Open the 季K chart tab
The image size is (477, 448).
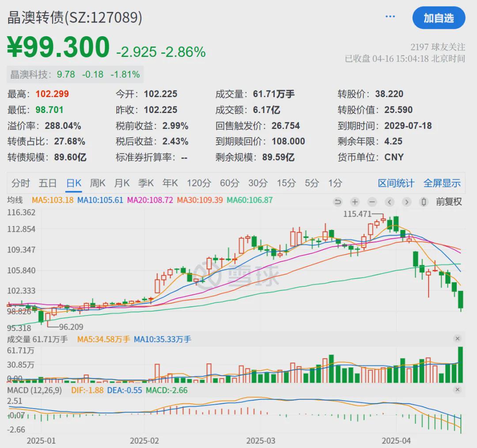(x=146, y=183)
